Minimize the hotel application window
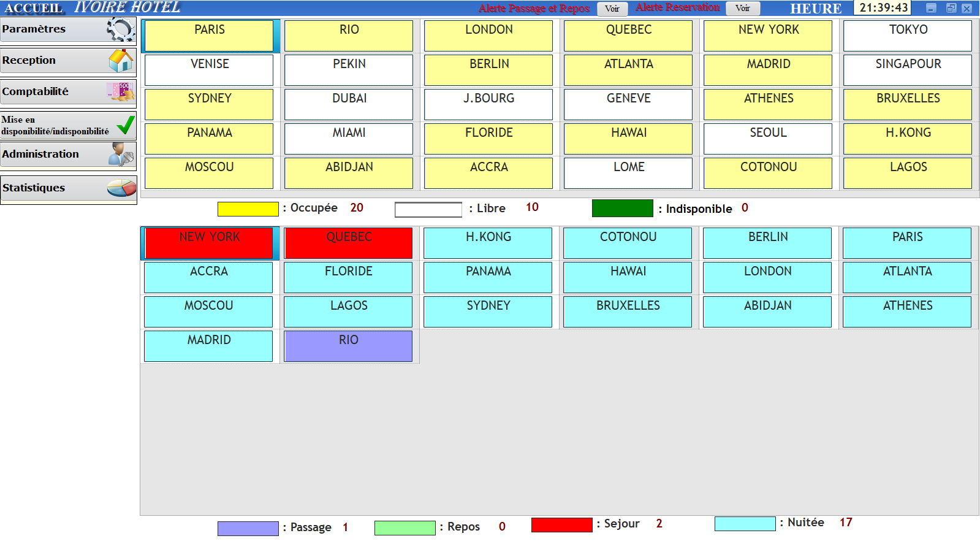This screenshot has height=552, width=980. [931, 8]
